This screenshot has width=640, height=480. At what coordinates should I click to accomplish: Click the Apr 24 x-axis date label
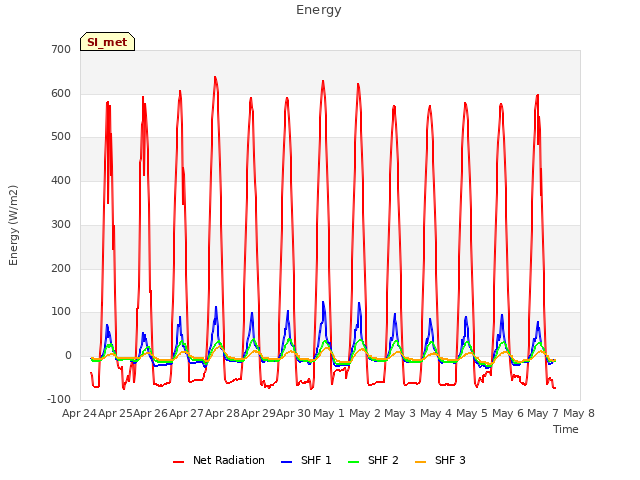[x=79, y=413]
